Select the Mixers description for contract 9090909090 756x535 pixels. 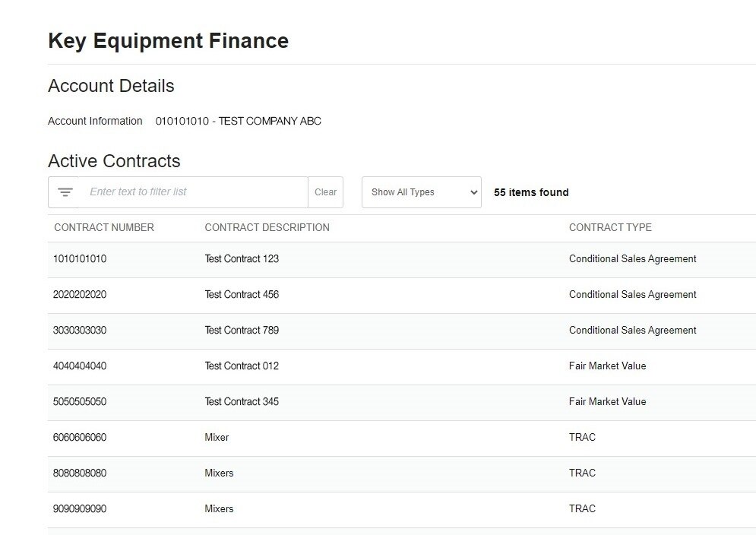pos(219,509)
